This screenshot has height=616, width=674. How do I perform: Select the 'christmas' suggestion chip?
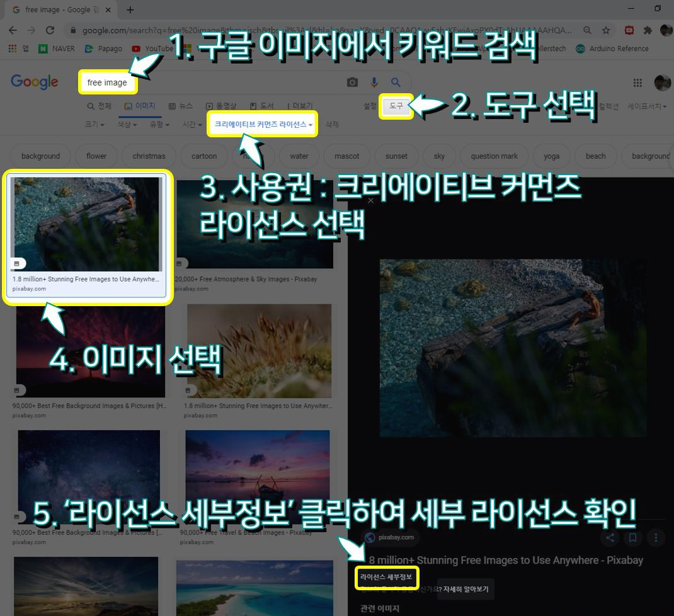click(x=149, y=156)
